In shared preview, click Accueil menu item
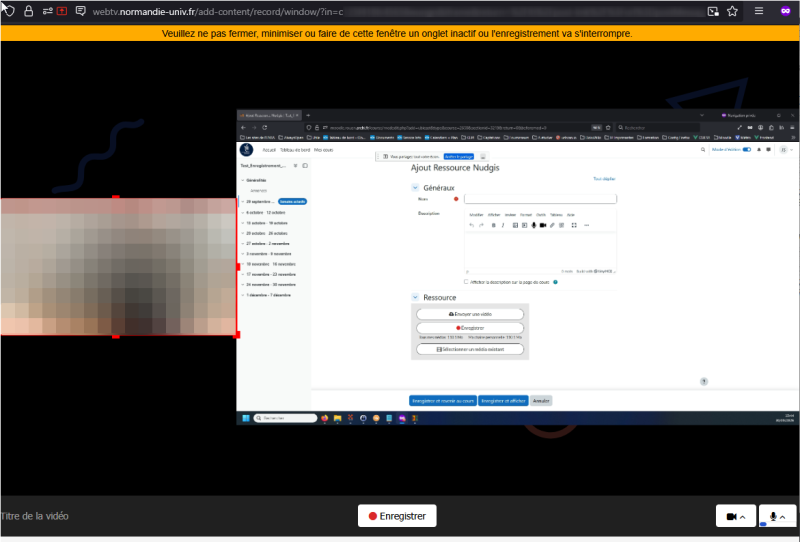Viewport: 800px width, 542px height. click(269, 150)
